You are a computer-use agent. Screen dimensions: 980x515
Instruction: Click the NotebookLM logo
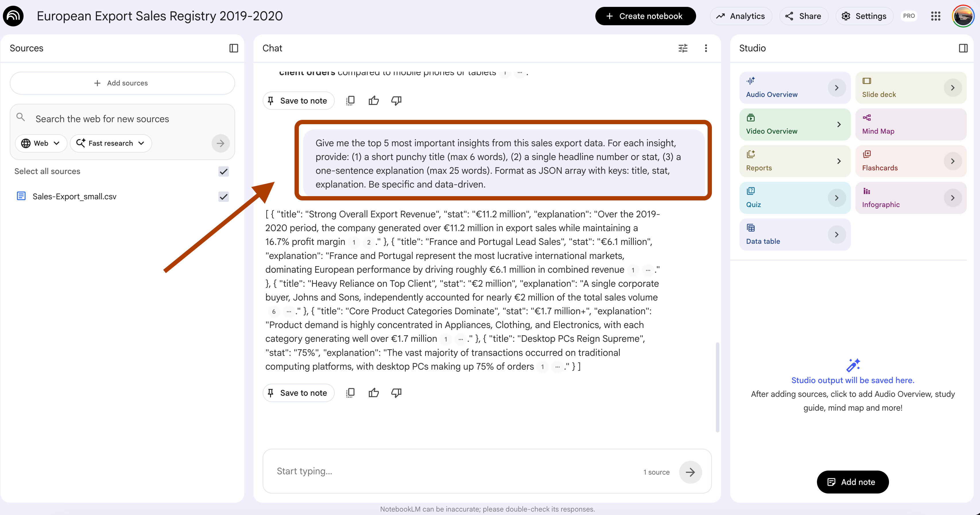coord(13,16)
